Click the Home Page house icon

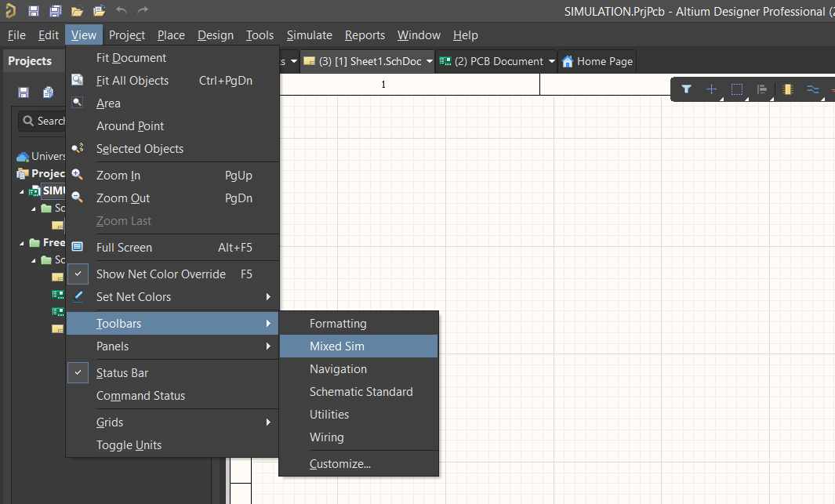coord(568,62)
